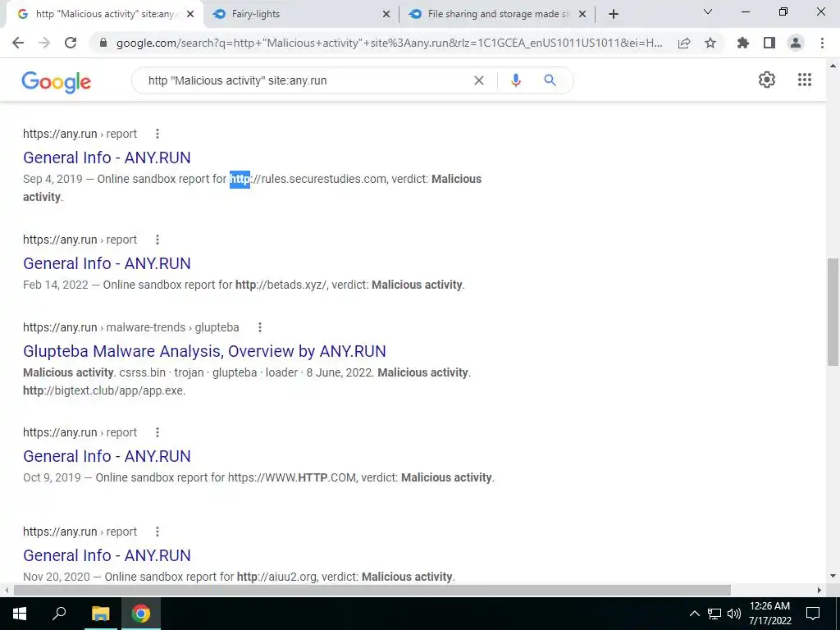The width and height of the screenshot is (840, 630).
Task: Bookmark this tab with star icon
Action: pos(710,43)
